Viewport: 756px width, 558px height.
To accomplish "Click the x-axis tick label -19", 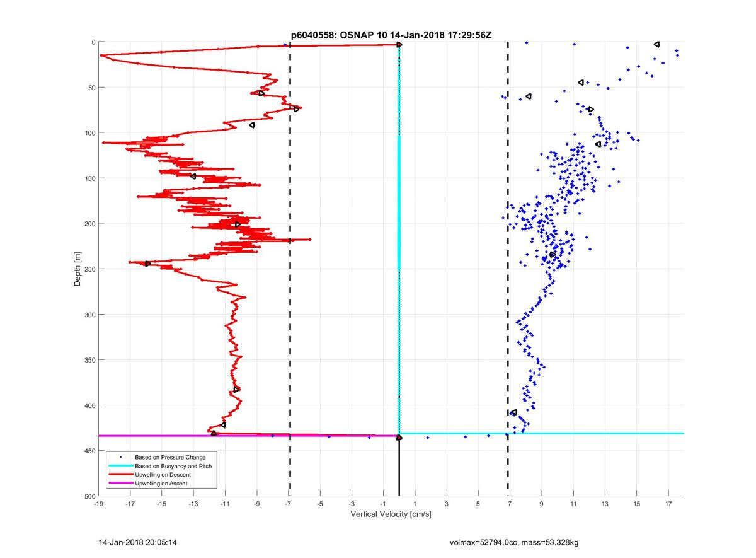I will tap(98, 504).
